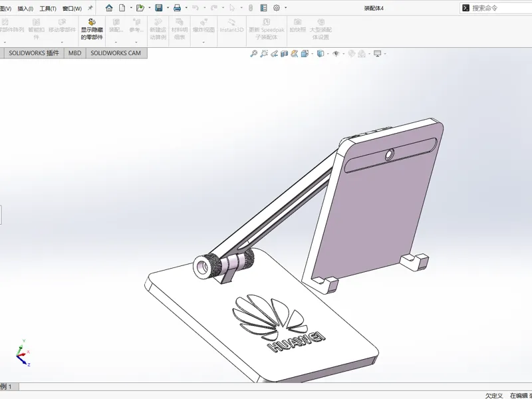Screen dimensions: 532x399
Task: Click Component Pattern tool
Action: [11, 26]
